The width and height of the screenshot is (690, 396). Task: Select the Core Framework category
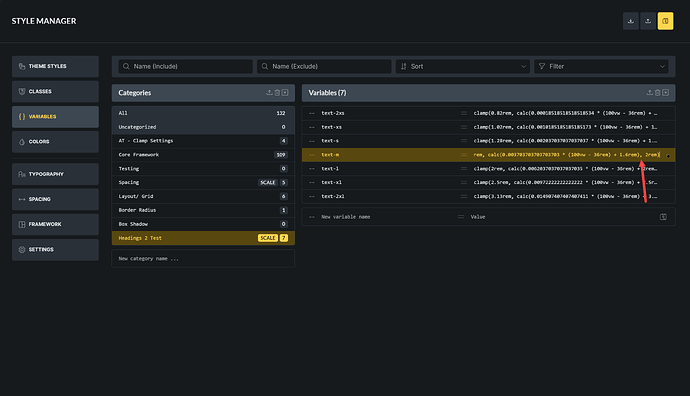pyautogui.click(x=203, y=155)
